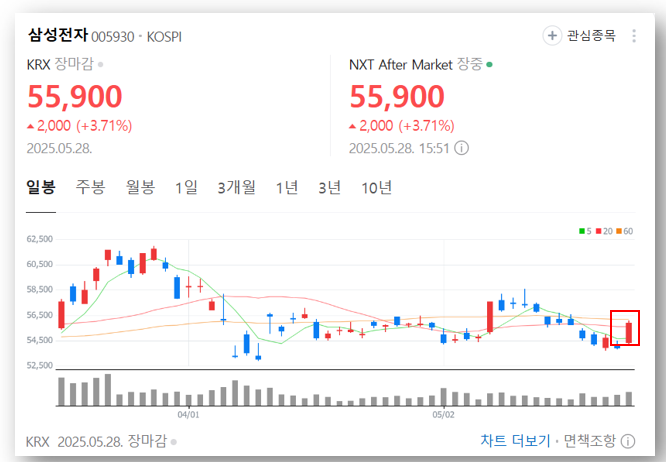Screen dimensions: 666x462
Task: Open the 면책조항 text link
Action: [589, 441]
